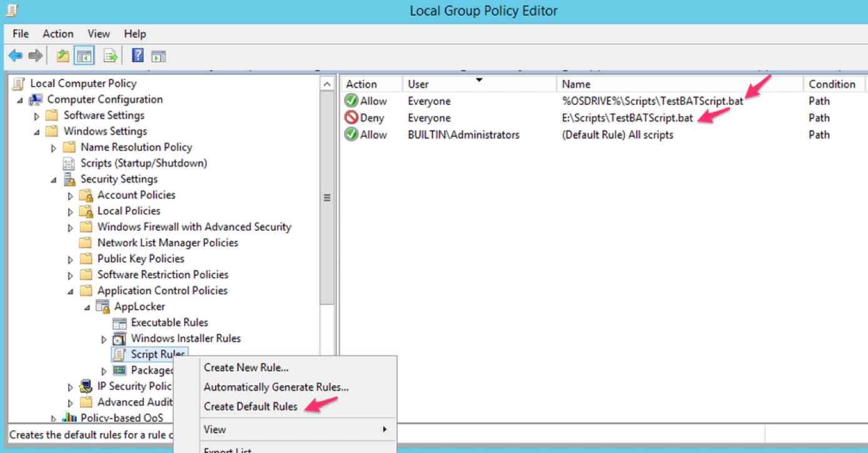Open the parent folder toolbar icon
Screen dimensions: 868x453
click(x=62, y=55)
